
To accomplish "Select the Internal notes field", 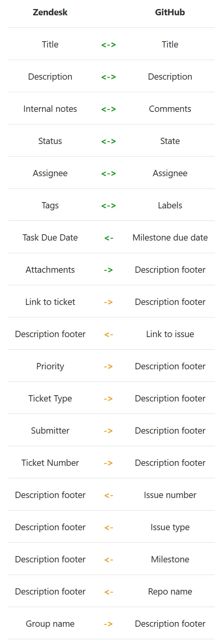I will tap(50, 109).
